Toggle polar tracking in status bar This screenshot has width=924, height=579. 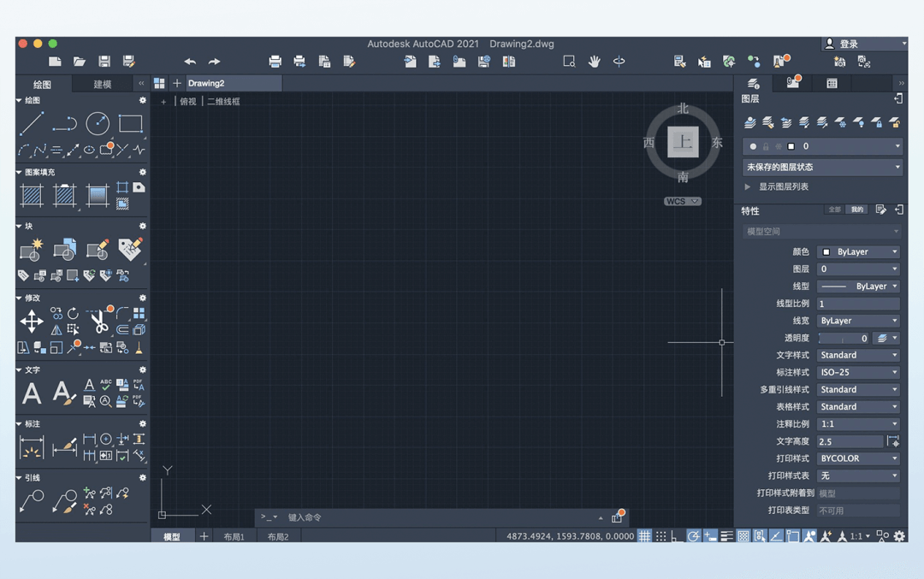tap(694, 536)
